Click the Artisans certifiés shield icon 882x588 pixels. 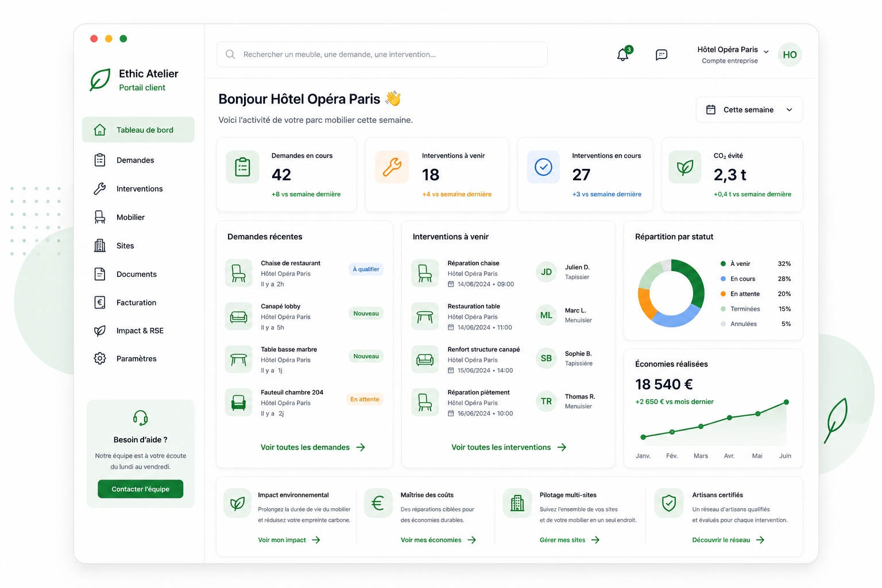pos(669,504)
